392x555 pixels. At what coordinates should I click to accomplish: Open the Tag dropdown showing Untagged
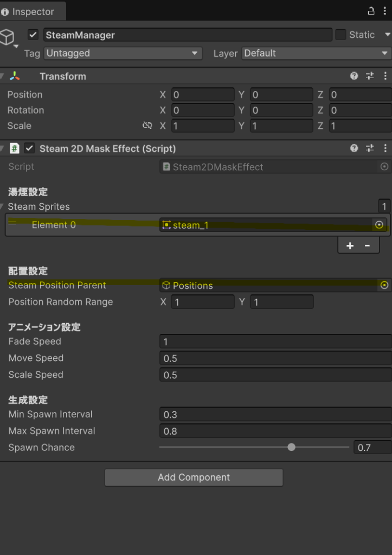(123, 53)
